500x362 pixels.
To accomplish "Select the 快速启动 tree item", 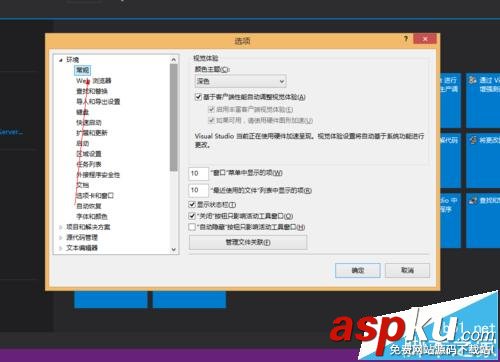I will [89, 122].
